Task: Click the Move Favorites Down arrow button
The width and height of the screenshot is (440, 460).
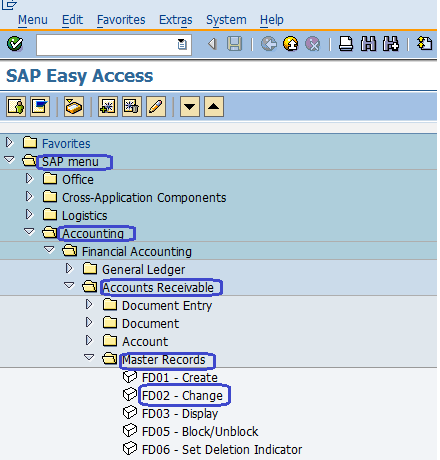Action: click(190, 107)
